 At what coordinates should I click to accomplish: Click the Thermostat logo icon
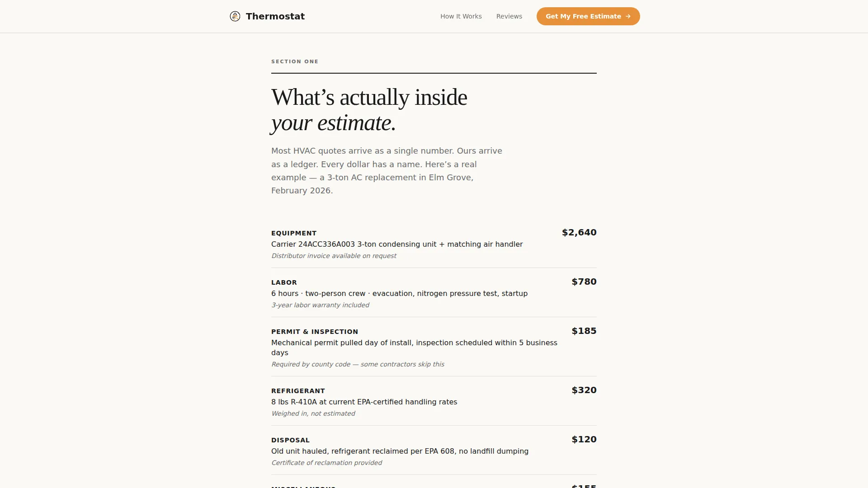tap(235, 16)
